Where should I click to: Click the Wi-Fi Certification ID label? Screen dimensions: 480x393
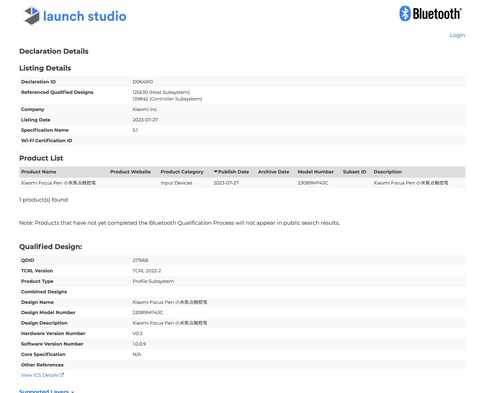46,140
